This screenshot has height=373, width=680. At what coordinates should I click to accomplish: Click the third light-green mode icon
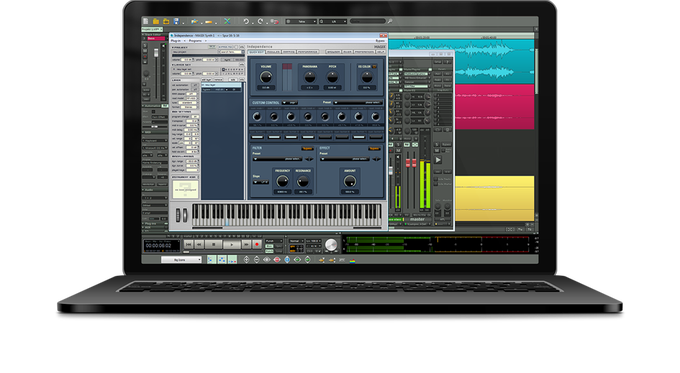[232, 260]
